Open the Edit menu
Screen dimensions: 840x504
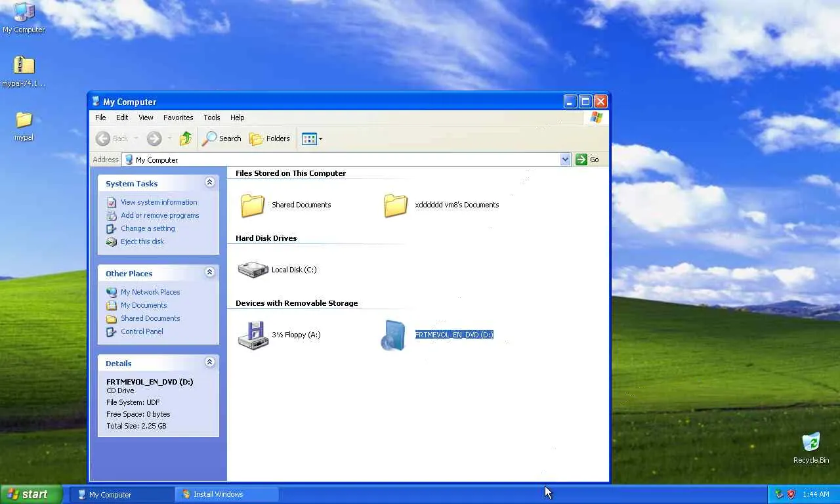click(x=122, y=117)
